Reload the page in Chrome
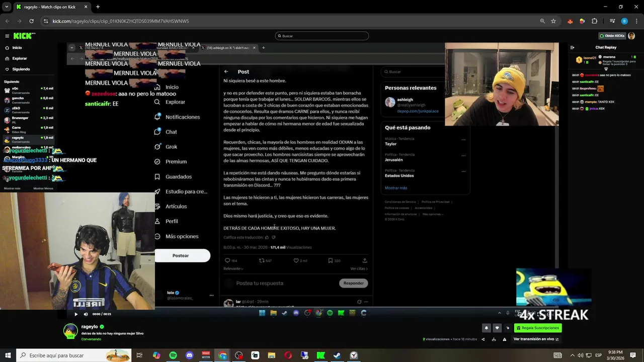Screen dimensions: 644x362 coord(31,21)
